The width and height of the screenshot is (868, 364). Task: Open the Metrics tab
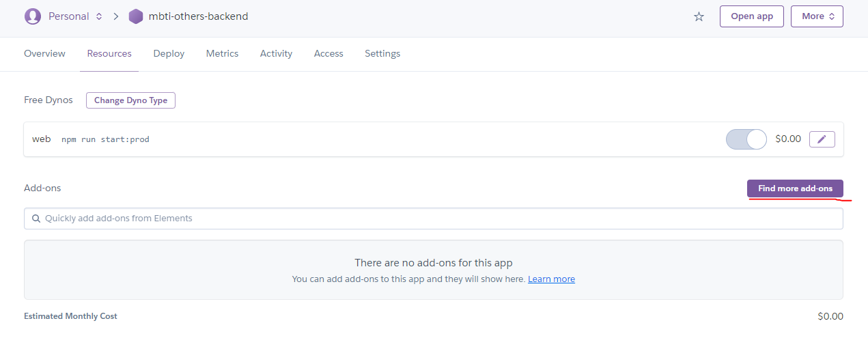pos(222,53)
